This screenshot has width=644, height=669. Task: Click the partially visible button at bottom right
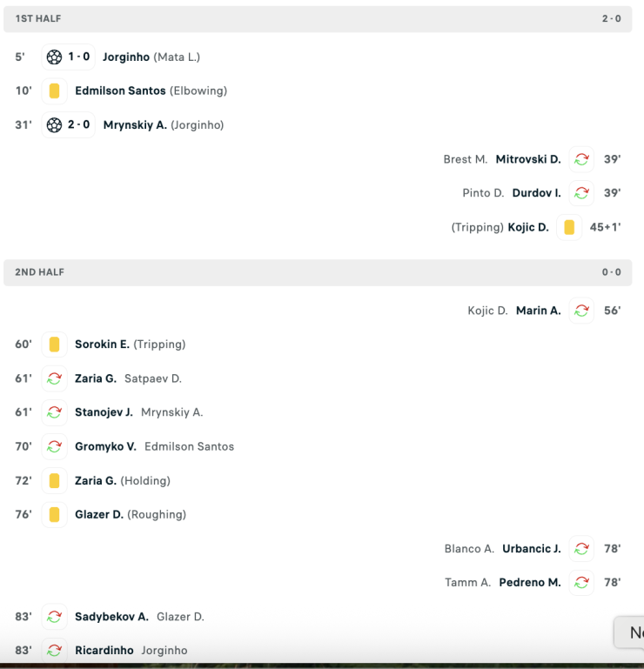tap(629, 632)
